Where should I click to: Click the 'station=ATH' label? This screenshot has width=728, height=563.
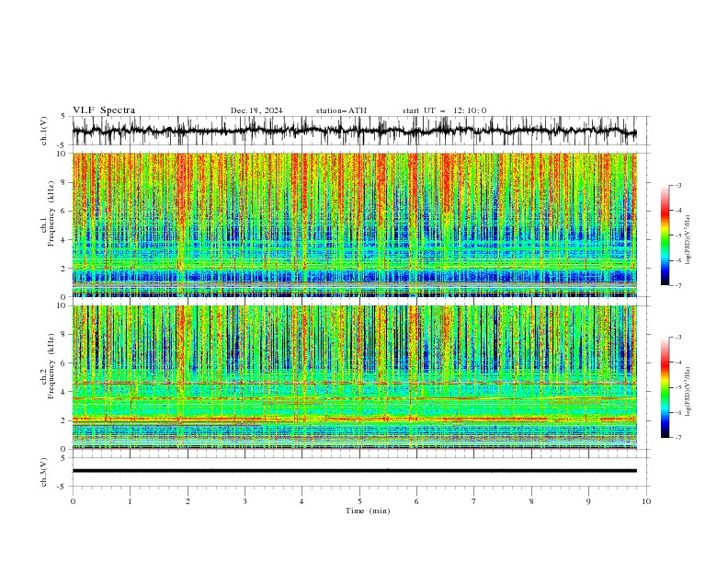point(341,110)
